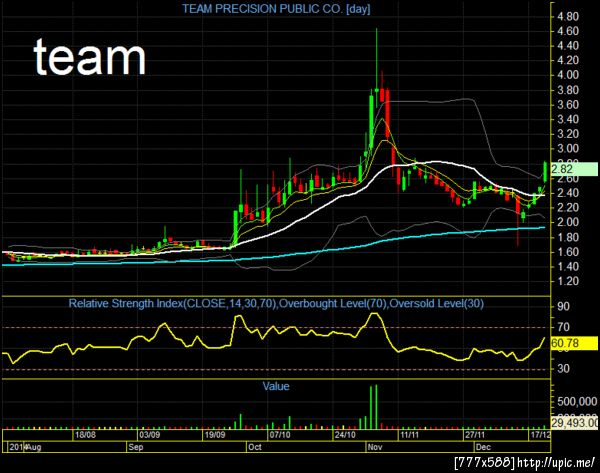Click the yellow RSI line peak in early November

pyautogui.click(x=375, y=315)
